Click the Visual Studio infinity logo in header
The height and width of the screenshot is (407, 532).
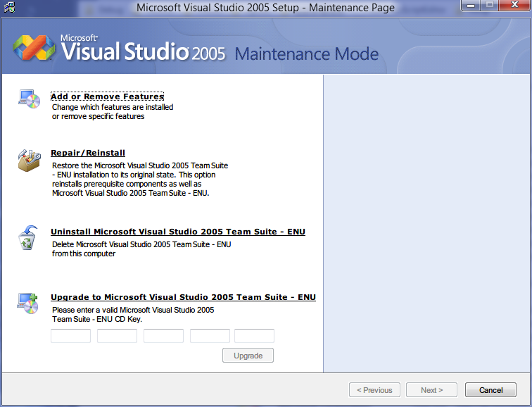click(x=34, y=49)
